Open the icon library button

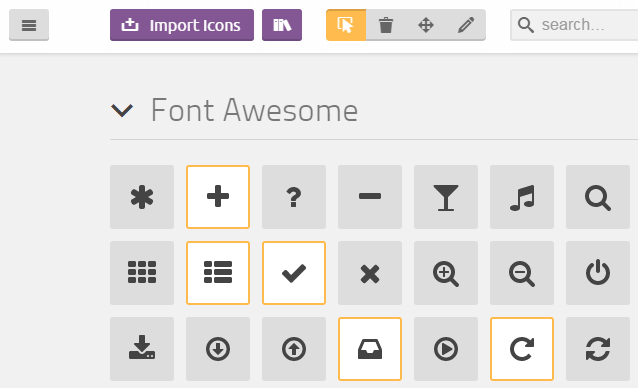coord(282,25)
